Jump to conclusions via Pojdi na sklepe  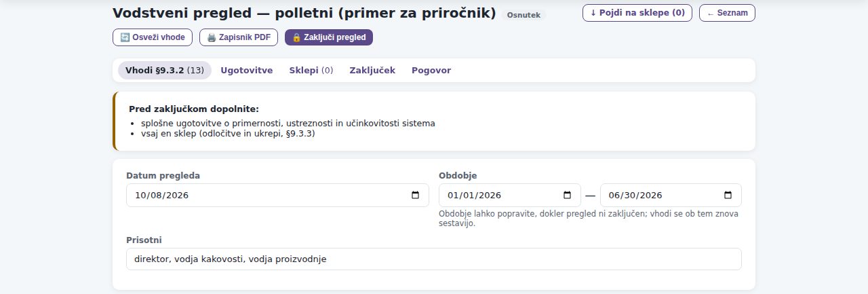637,13
